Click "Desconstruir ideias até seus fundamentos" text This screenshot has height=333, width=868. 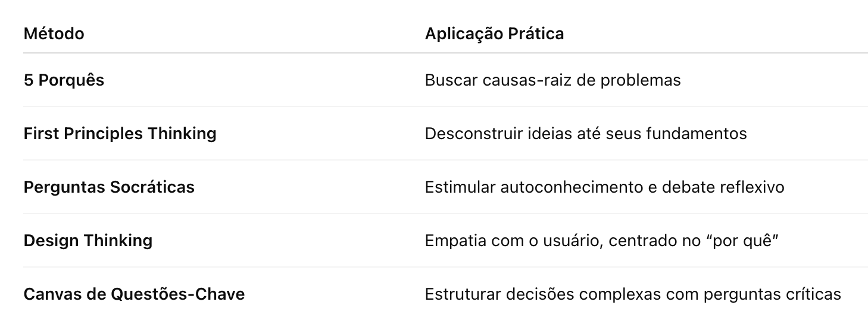pos(585,134)
